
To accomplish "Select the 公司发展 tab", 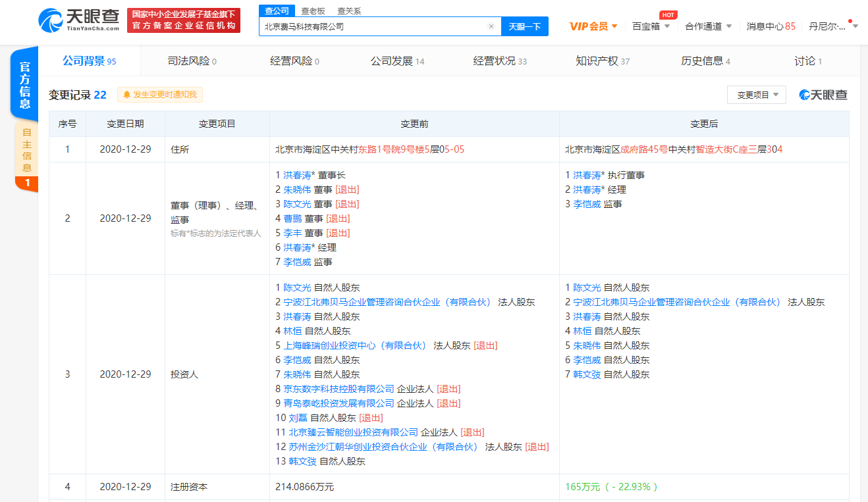I will 397,61.
